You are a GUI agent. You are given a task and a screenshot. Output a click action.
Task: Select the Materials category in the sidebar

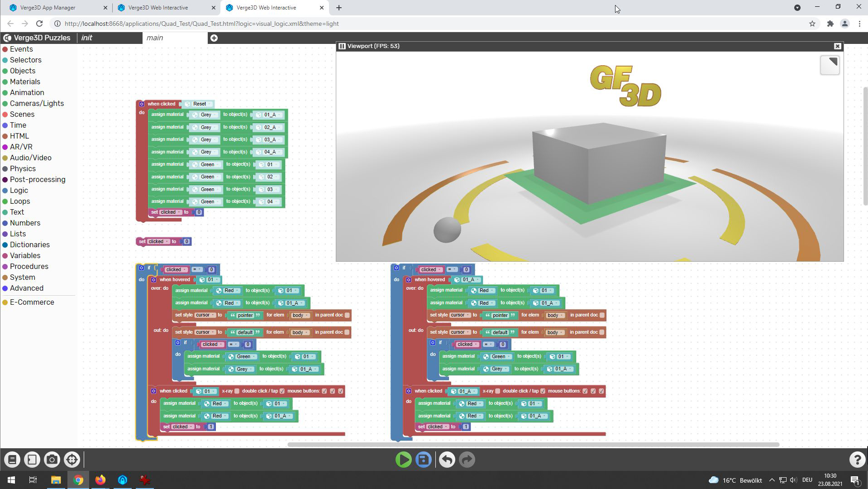(25, 81)
